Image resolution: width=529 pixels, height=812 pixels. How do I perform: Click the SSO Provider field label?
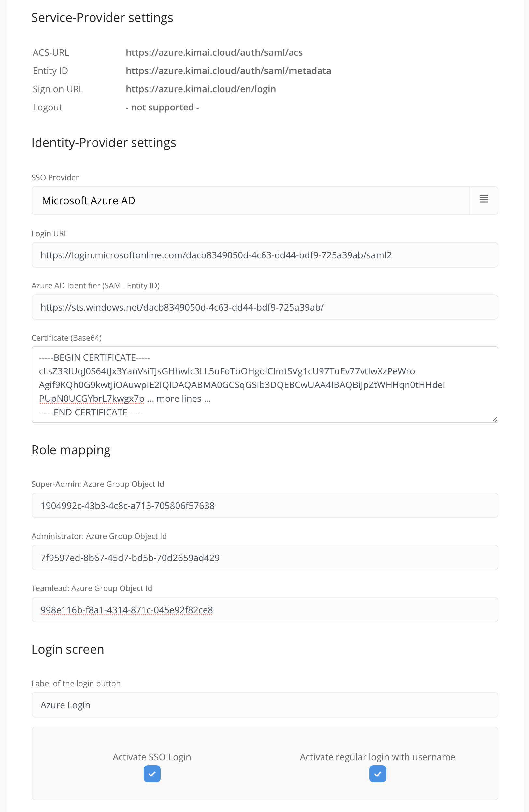pyautogui.click(x=55, y=177)
